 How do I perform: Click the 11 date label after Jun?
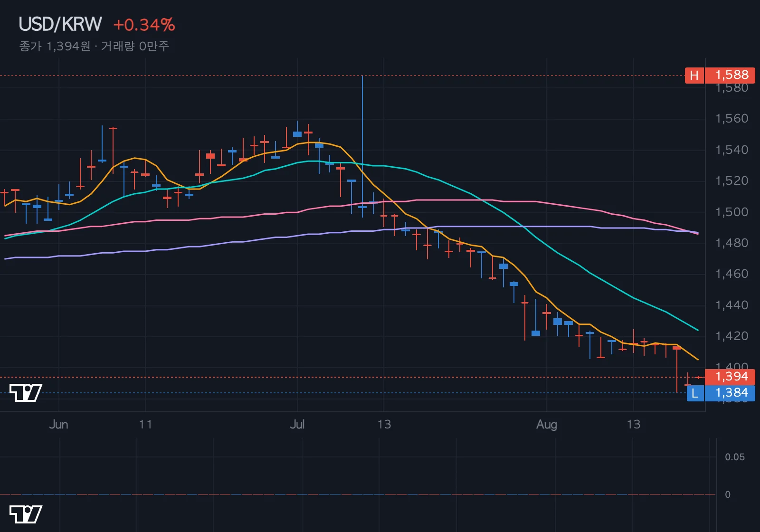(145, 424)
